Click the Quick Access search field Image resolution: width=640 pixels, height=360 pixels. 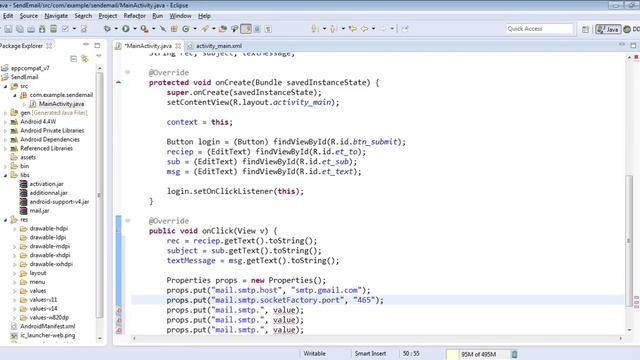coord(540,29)
